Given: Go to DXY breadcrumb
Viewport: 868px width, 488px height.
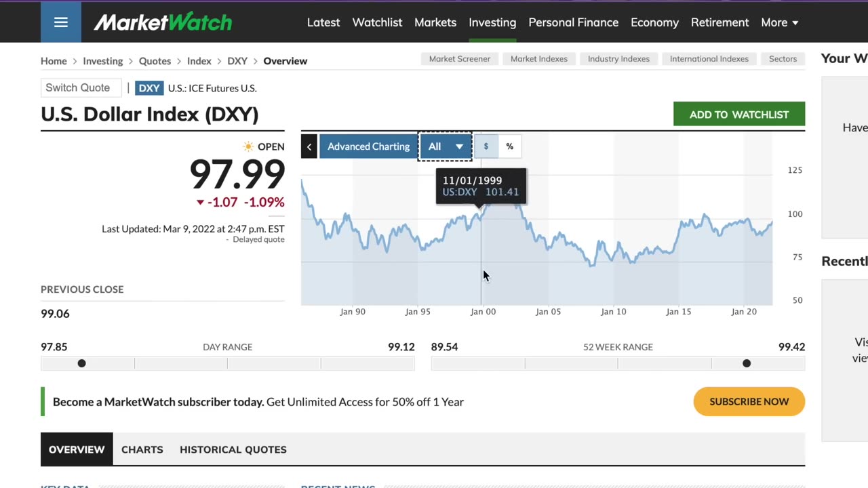Looking at the screenshot, I should [x=237, y=61].
